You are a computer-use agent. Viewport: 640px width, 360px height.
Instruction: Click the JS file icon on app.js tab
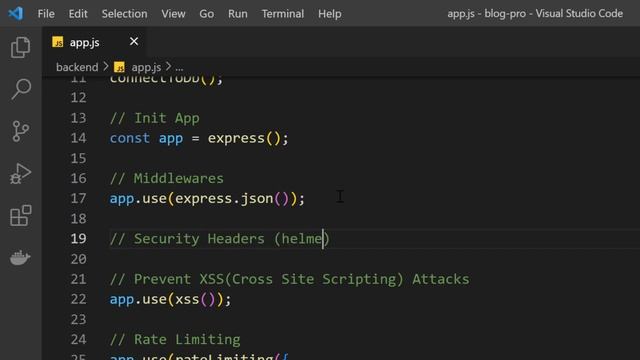click(58, 42)
